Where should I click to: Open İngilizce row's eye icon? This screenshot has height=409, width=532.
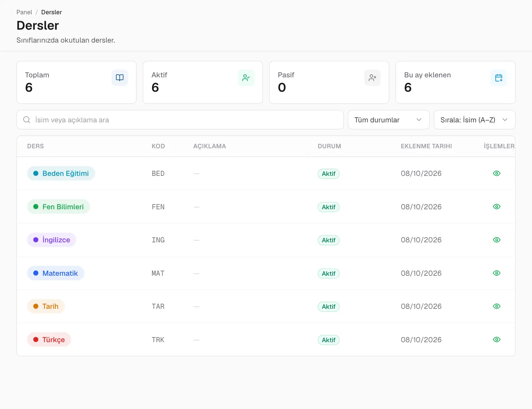click(497, 240)
